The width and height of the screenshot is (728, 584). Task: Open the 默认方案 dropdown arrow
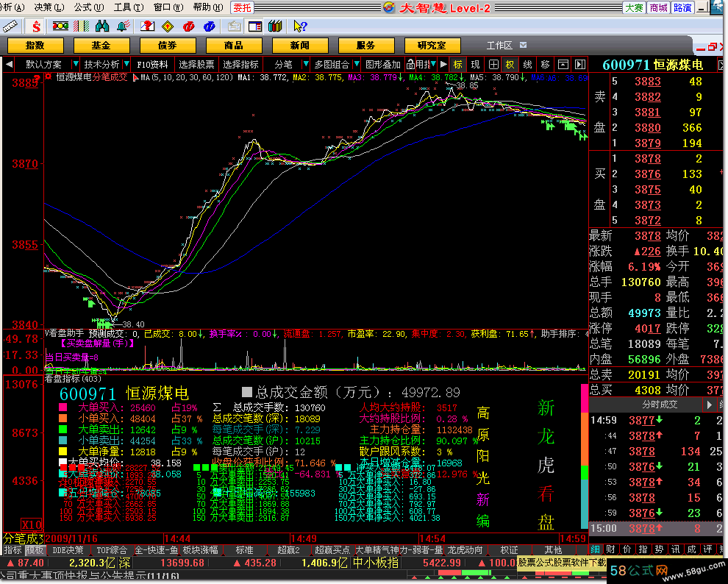pos(75,63)
